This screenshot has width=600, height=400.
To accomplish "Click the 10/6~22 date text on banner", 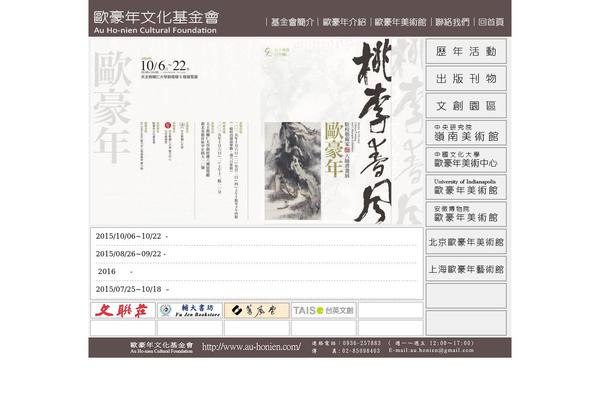I will [165, 66].
